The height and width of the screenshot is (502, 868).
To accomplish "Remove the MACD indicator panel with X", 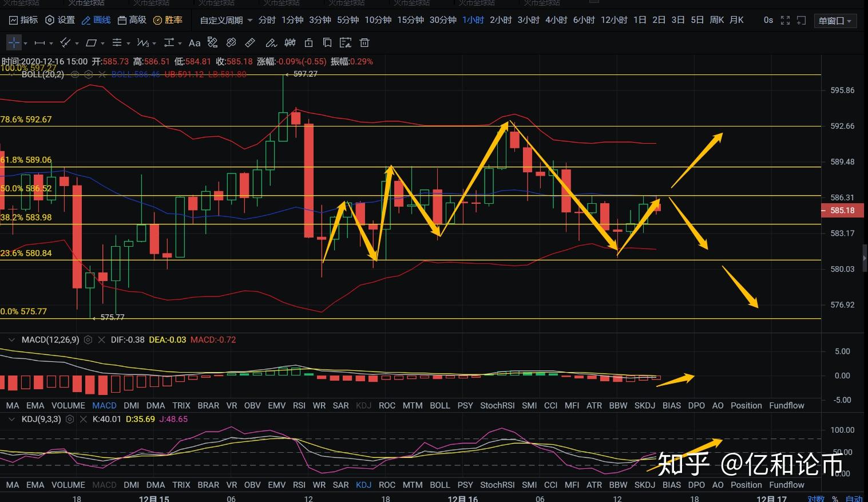I will click(101, 339).
